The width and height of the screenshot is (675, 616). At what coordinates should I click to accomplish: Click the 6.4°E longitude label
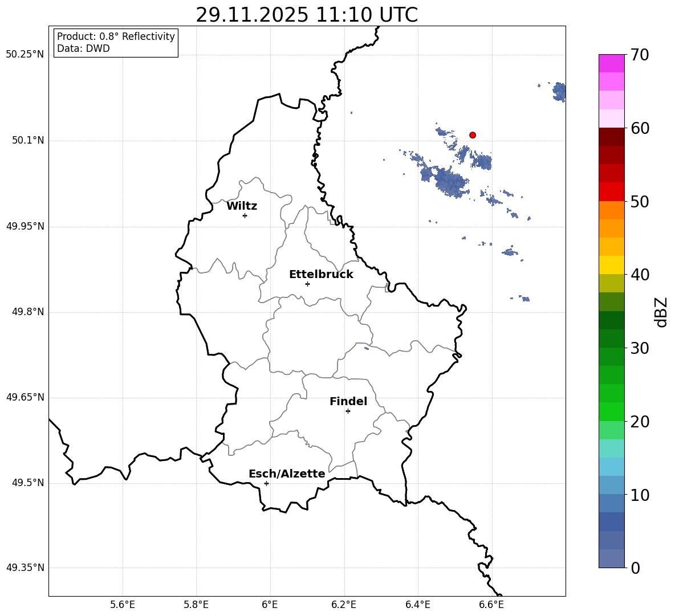[417, 605]
